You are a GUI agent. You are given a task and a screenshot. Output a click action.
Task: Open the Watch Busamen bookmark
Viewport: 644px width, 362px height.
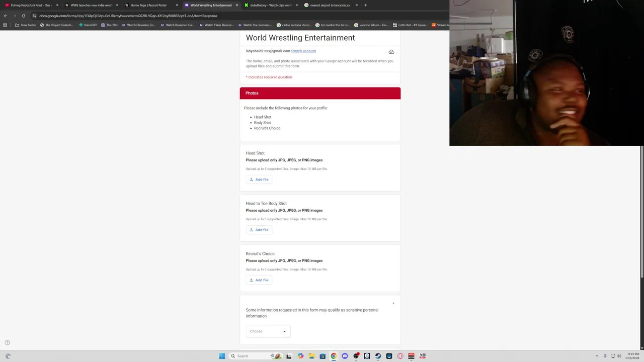pyautogui.click(x=177, y=25)
